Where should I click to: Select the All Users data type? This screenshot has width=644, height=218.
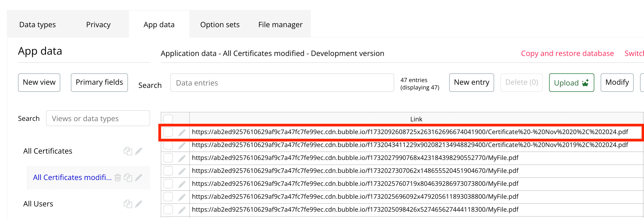[38, 204]
